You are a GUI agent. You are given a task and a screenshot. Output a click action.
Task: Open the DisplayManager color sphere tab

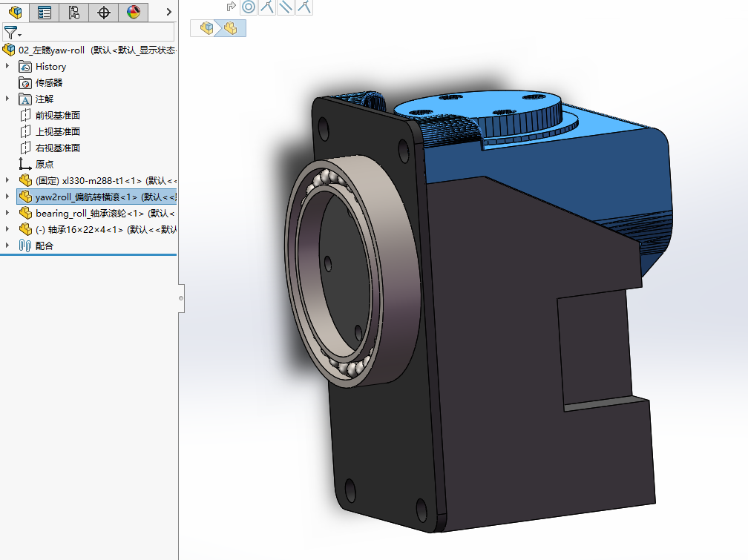point(133,12)
